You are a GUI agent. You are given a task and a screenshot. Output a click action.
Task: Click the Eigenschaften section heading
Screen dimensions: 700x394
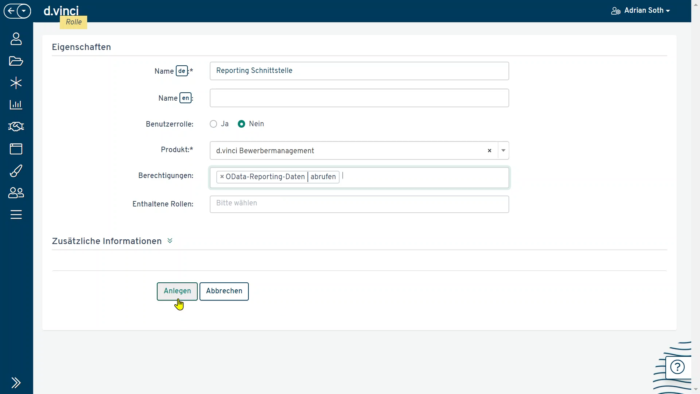81,47
